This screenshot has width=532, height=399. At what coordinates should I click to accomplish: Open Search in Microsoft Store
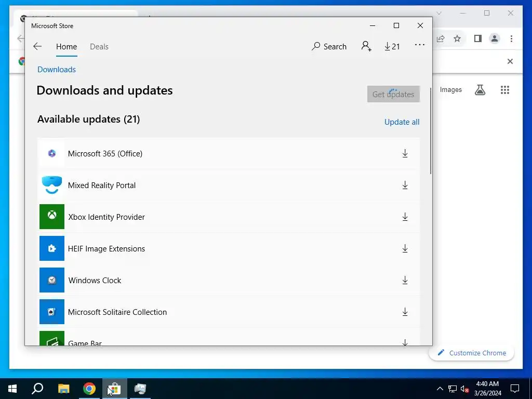pyautogui.click(x=329, y=46)
